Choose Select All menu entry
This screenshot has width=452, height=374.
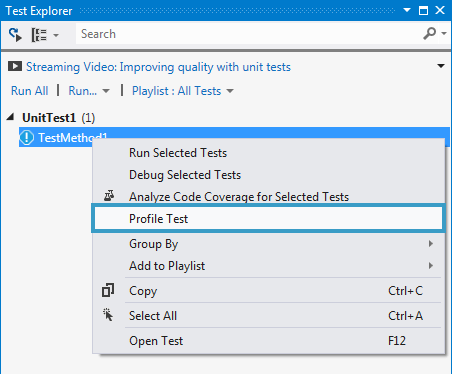pos(269,316)
